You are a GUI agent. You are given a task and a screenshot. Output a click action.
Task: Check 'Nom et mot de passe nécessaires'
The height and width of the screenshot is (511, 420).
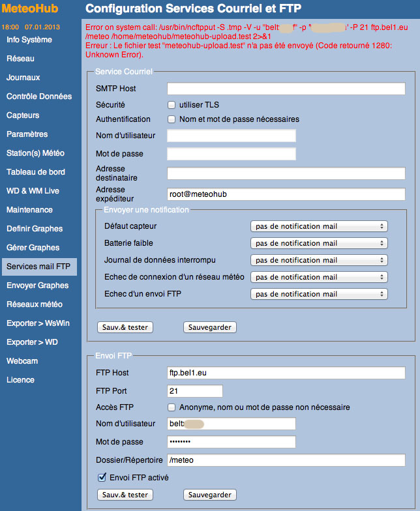coord(172,120)
